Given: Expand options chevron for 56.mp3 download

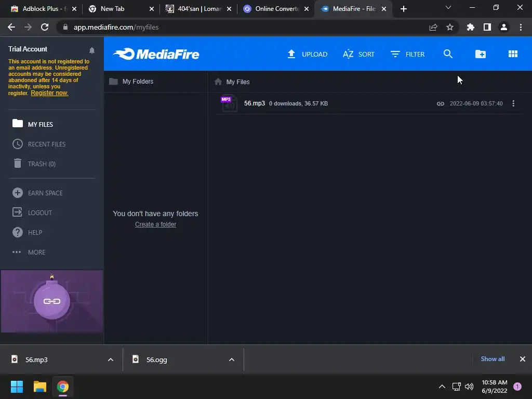Looking at the screenshot, I should pos(111,360).
